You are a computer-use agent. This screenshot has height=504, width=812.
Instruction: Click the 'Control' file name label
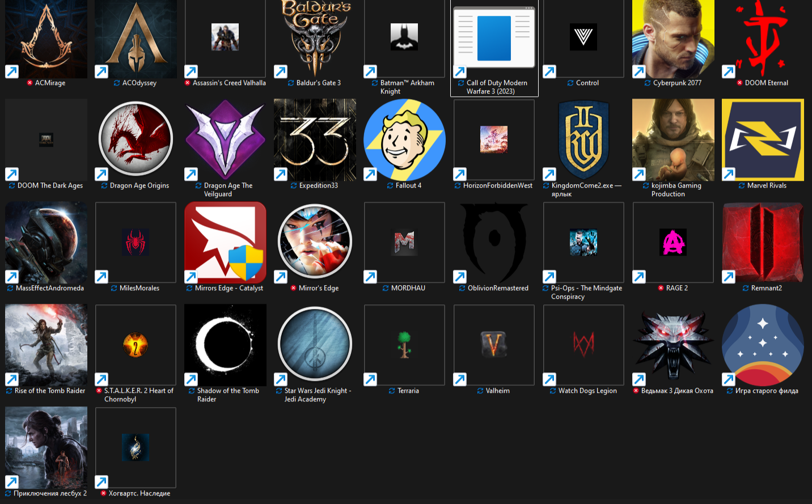[587, 83]
